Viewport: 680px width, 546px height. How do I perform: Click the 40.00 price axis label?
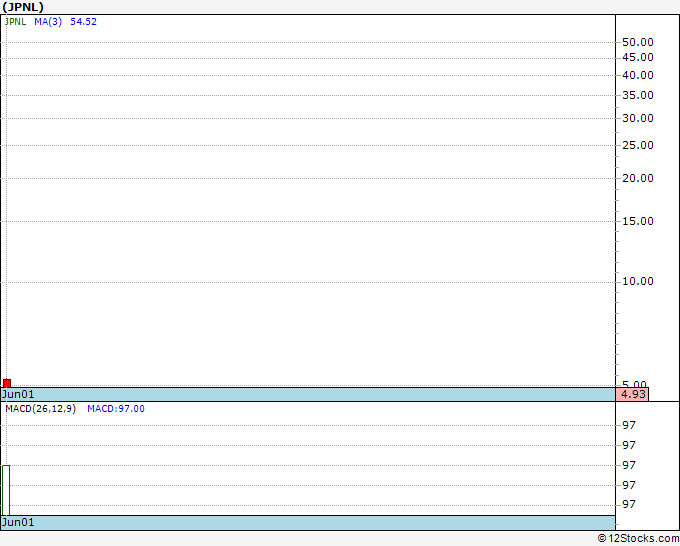click(x=638, y=75)
